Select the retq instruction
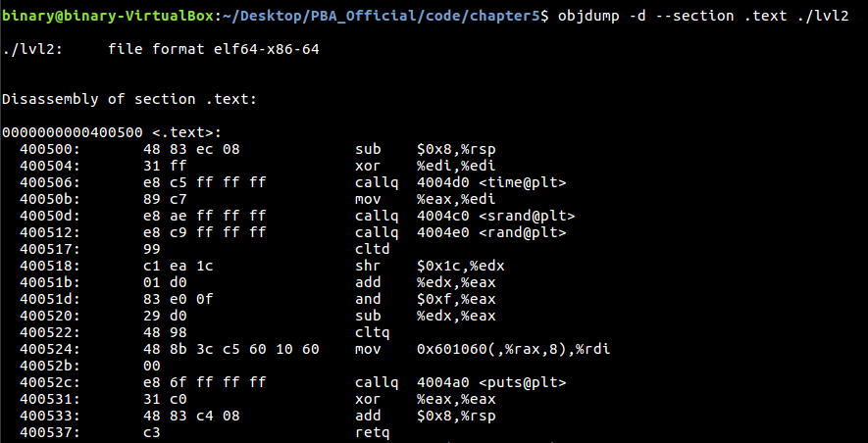The width and height of the screenshot is (868, 443). pyautogui.click(x=372, y=432)
